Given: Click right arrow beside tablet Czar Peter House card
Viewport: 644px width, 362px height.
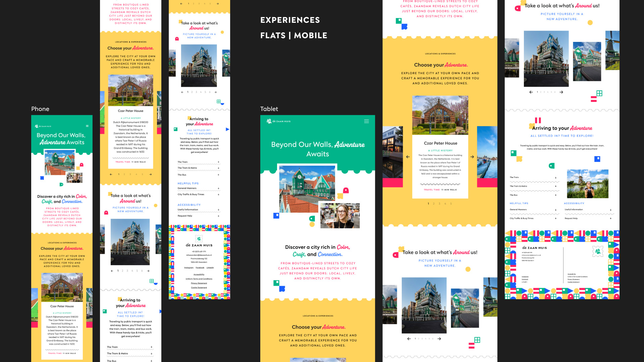Looking at the screenshot, I should coord(472,157).
